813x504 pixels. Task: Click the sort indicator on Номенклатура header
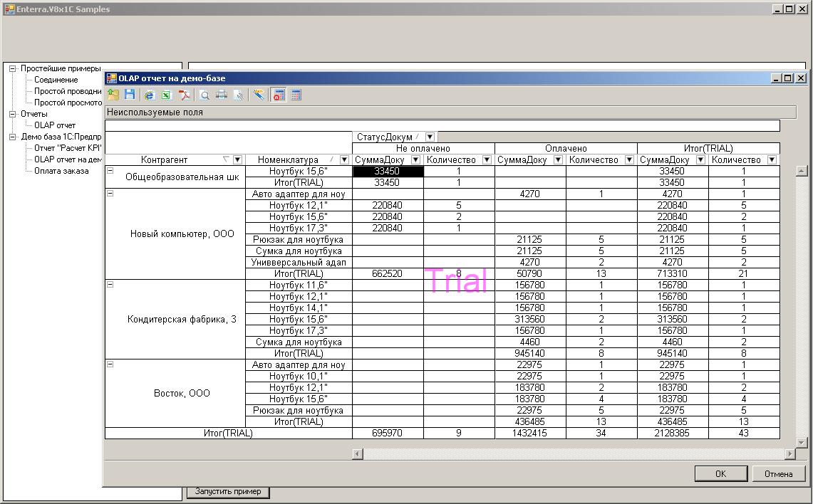point(331,159)
